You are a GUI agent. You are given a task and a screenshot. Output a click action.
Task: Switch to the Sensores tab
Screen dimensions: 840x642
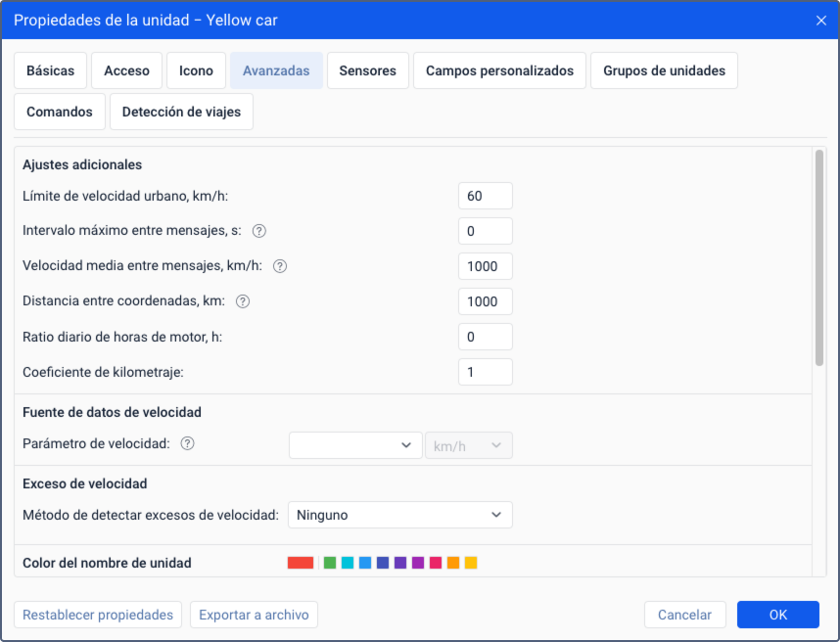coord(367,70)
